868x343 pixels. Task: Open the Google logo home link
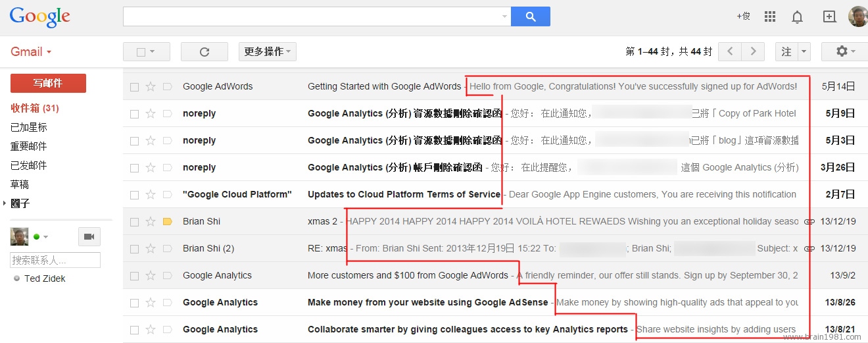(x=39, y=17)
